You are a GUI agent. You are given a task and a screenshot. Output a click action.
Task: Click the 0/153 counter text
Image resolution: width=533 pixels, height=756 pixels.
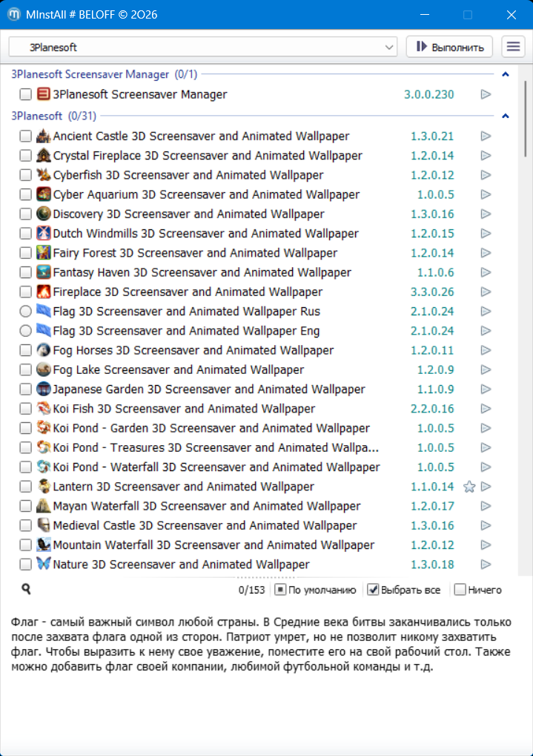coord(251,590)
